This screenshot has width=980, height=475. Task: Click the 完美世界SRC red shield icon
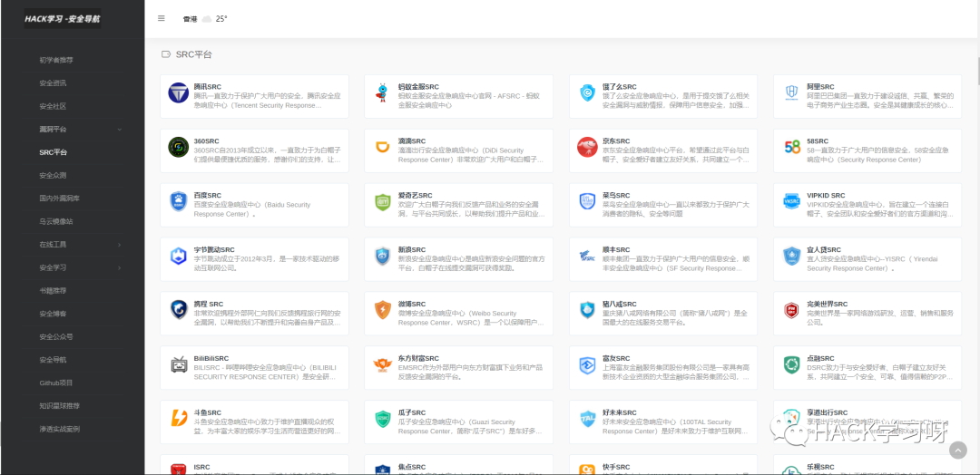[x=792, y=310]
